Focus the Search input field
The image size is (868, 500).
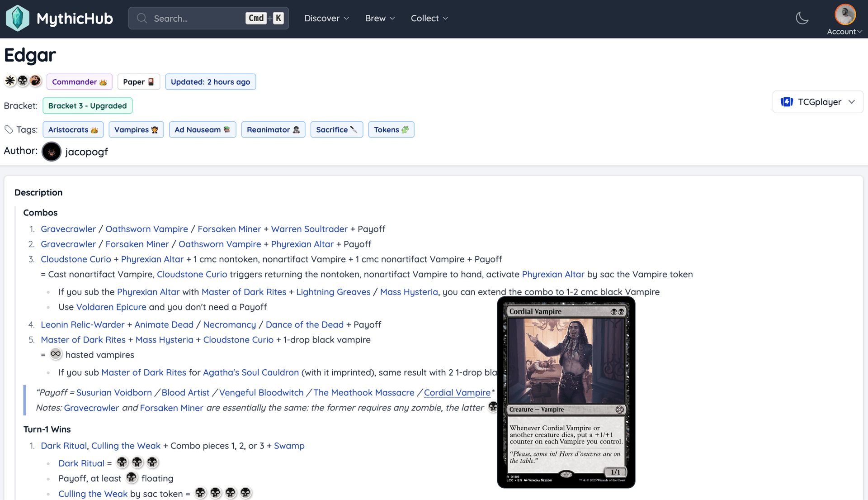[208, 18]
